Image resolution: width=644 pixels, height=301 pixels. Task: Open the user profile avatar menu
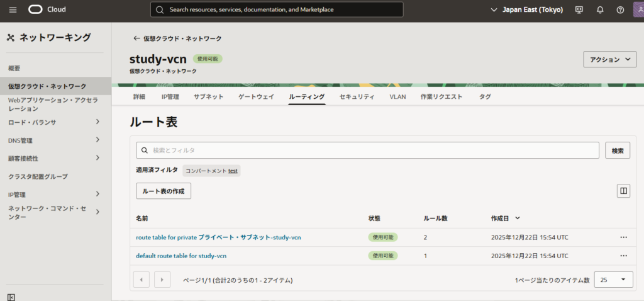click(638, 9)
